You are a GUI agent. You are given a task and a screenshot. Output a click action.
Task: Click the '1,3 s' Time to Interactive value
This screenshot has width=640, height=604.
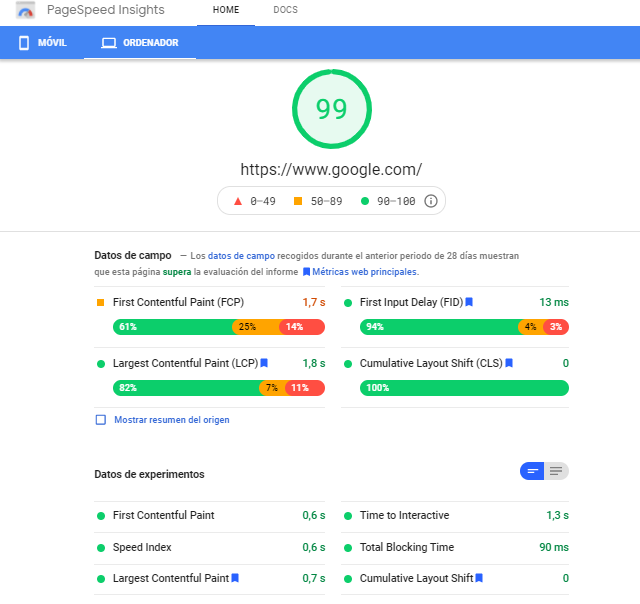[558, 515]
